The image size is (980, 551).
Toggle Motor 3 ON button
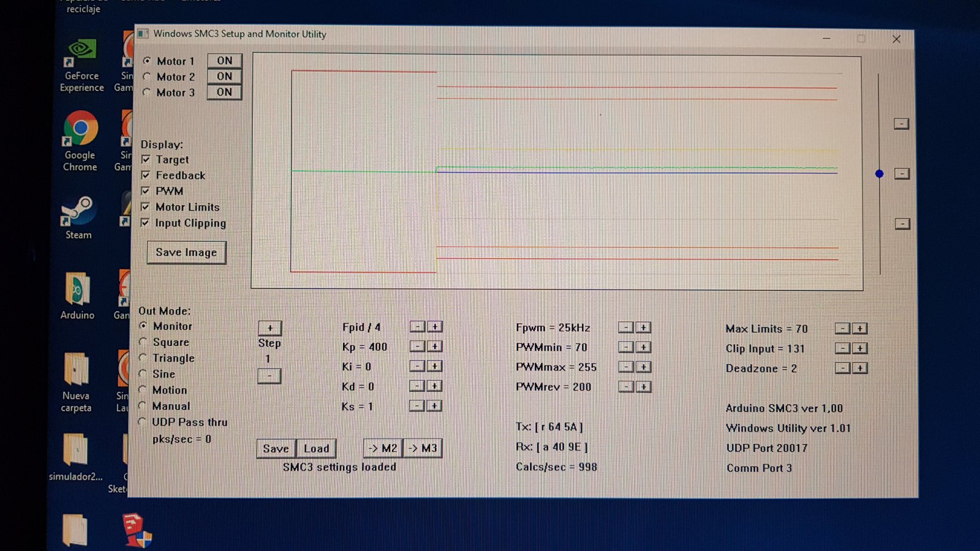pyautogui.click(x=224, y=92)
